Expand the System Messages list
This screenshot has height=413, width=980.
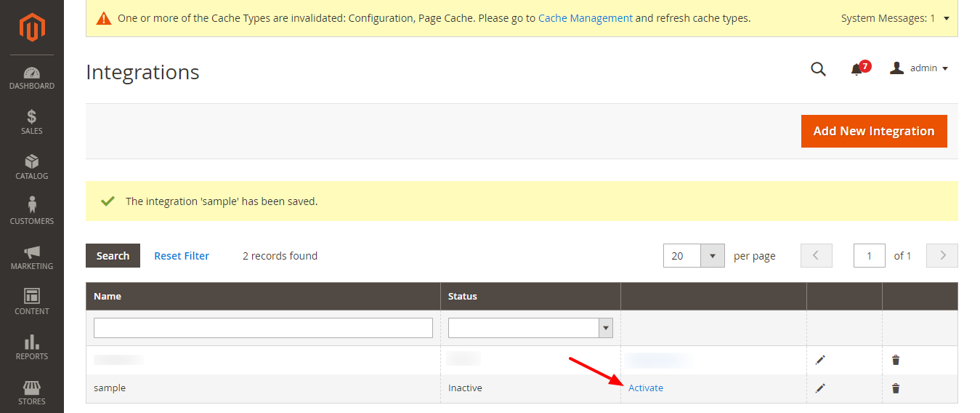coord(946,18)
